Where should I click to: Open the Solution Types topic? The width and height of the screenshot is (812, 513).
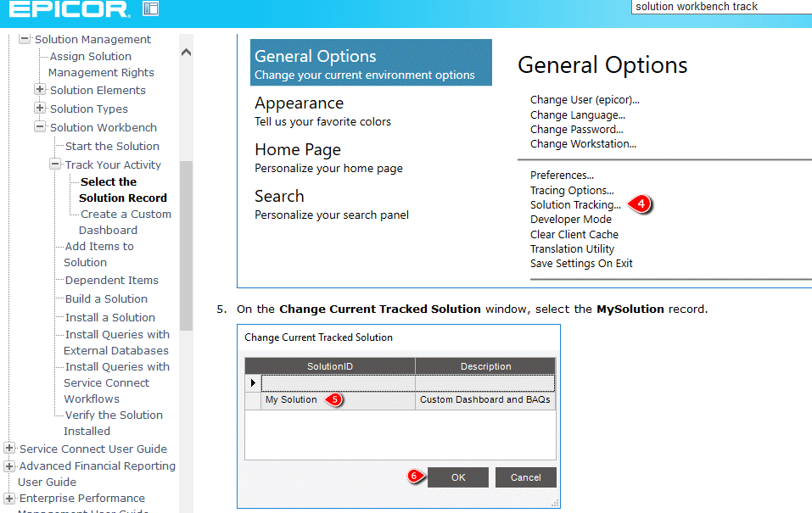tap(88, 109)
